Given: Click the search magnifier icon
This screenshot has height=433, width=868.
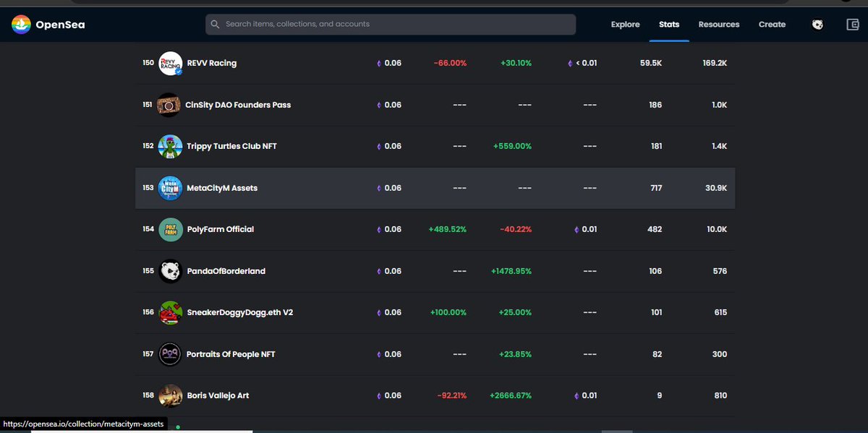Looking at the screenshot, I should pos(215,25).
